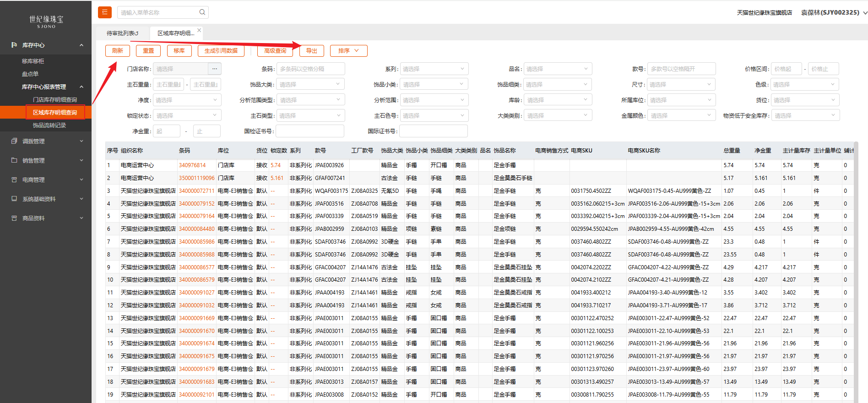Switch to the 待审批列表 tab
Viewport: 868px width, 403px height.
point(122,33)
